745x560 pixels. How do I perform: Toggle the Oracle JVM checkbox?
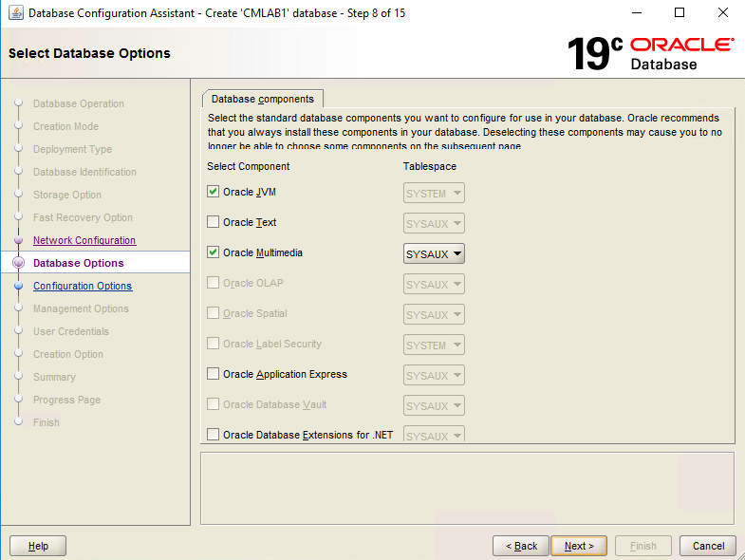coord(213,192)
